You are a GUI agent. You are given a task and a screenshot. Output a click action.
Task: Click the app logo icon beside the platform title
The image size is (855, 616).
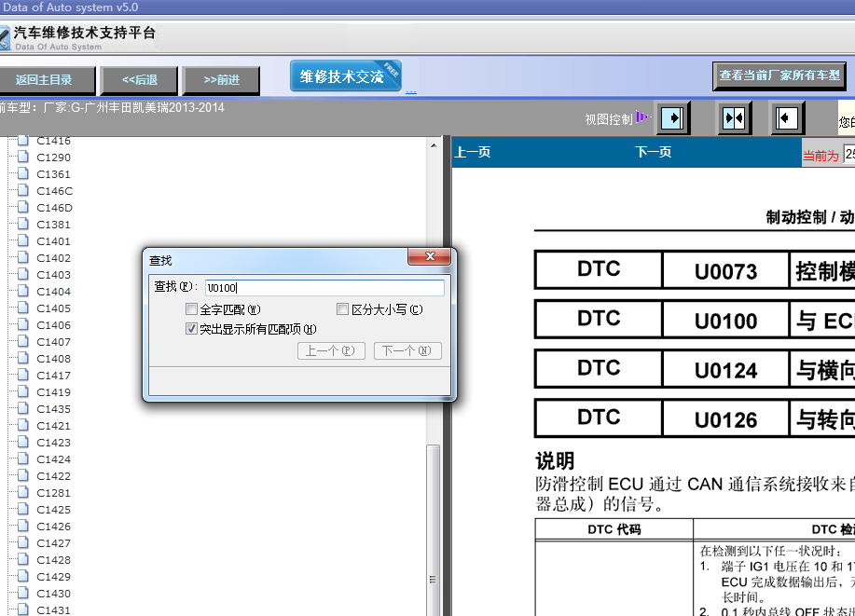5,37
